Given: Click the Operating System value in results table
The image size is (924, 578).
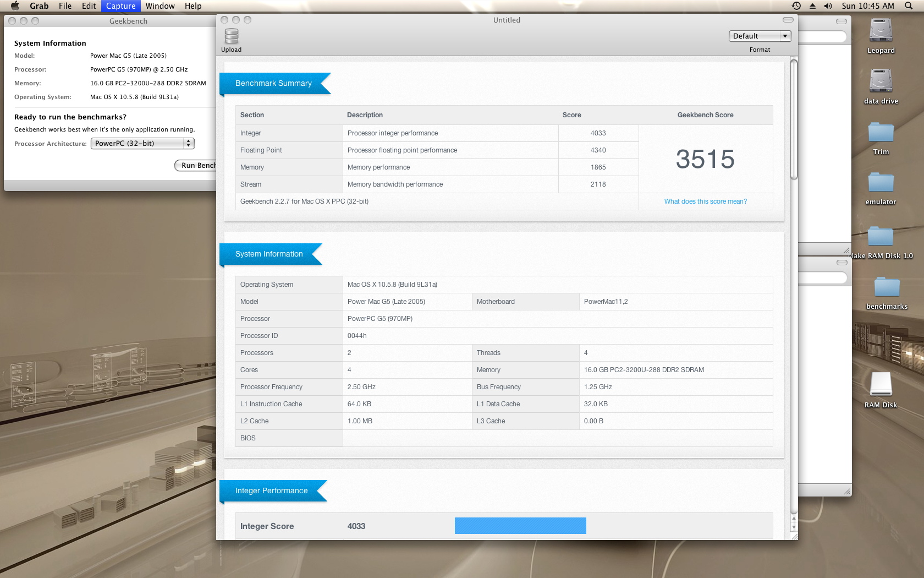Looking at the screenshot, I should click(392, 285).
